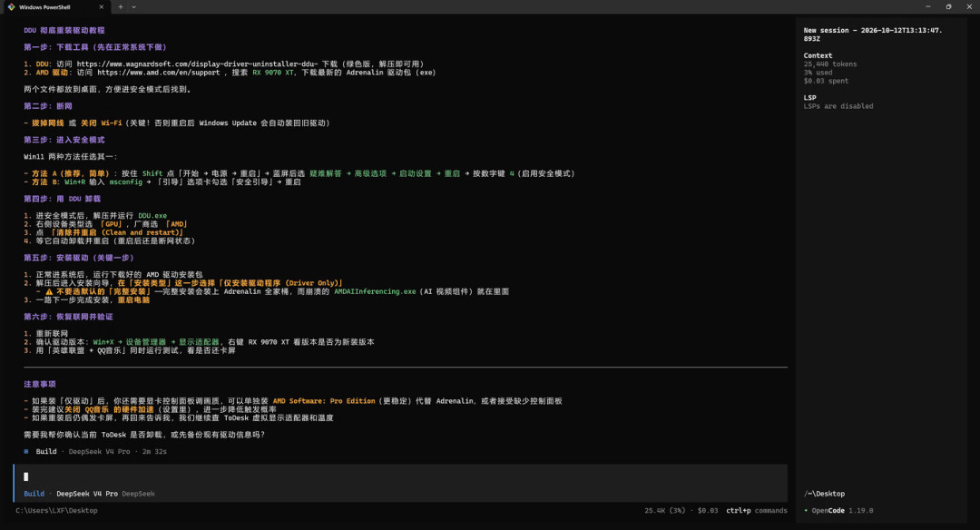The height and width of the screenshot is (530, 980).
Task: Expand the new-tab profile dropdown chevron
Action: (133, 7)
